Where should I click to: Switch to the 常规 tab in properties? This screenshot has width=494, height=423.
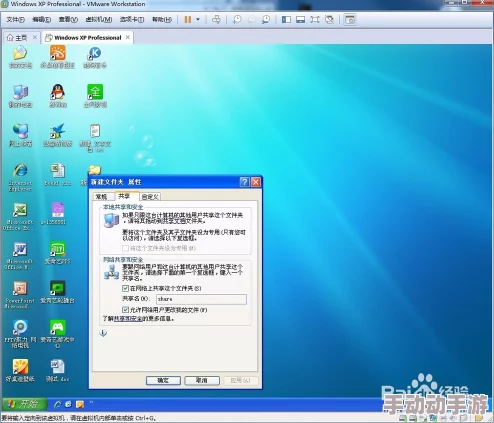tap(102, 197)
